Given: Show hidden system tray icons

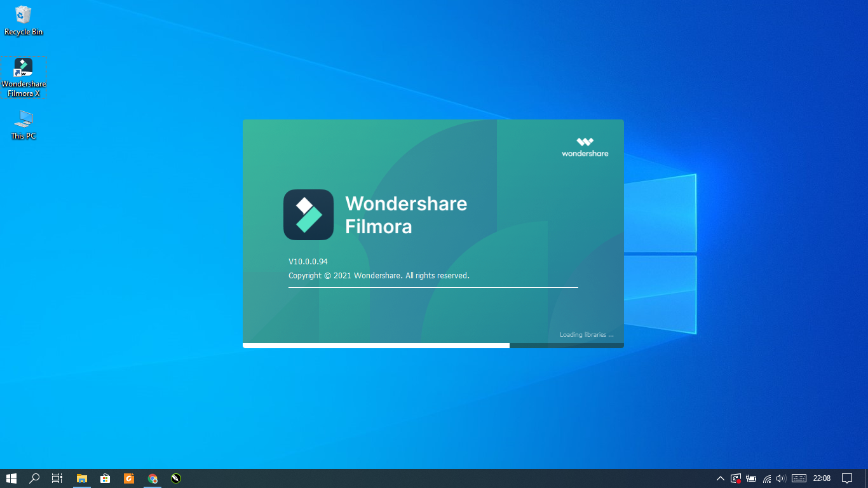Looking at the screenshot, I should pos(720,478).
